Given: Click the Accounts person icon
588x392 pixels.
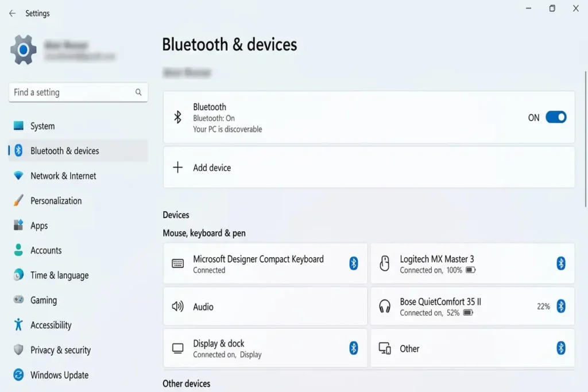Looking at the screenshot, I should 18,250.
